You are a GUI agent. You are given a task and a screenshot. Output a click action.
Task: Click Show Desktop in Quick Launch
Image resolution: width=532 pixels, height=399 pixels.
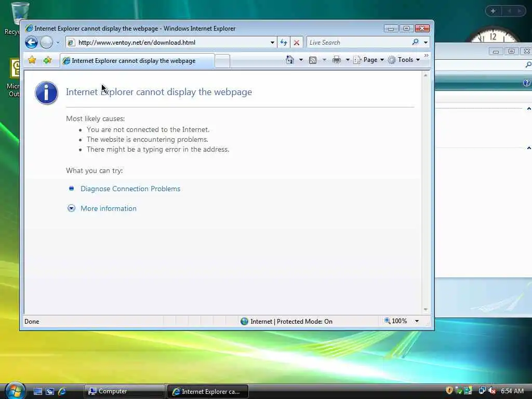click(37, 392)
